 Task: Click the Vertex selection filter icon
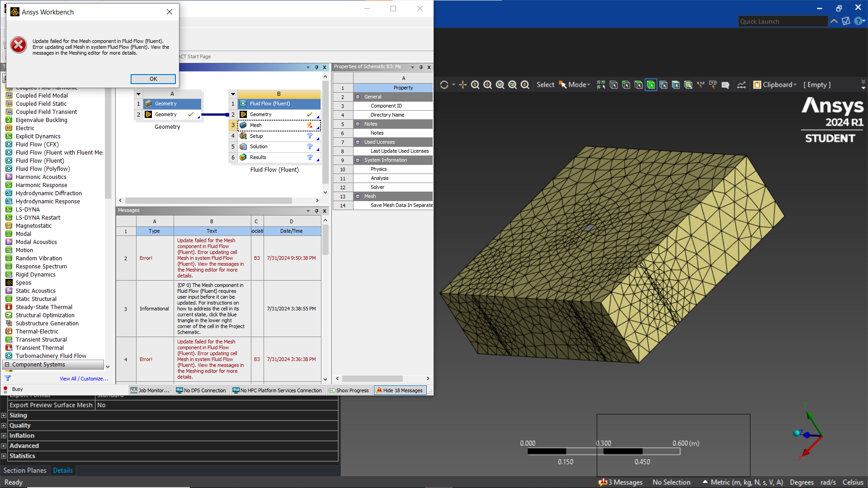point(613,85)
